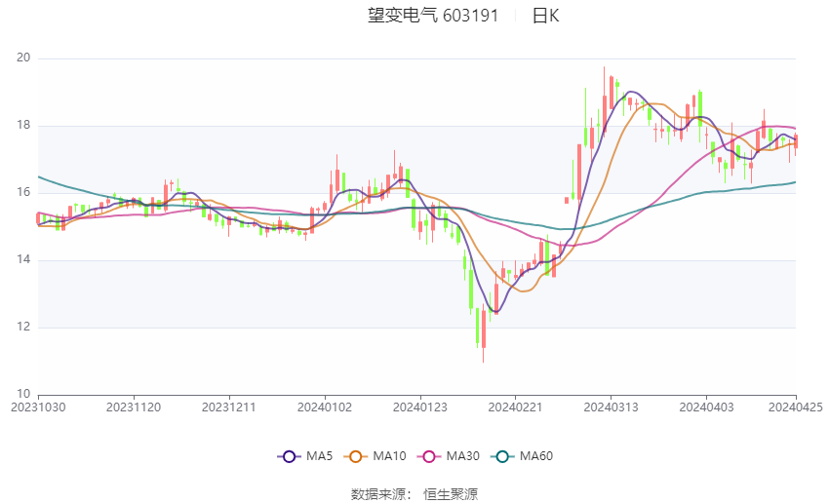
Task: Select the 日K label in title
Action: 545,16
